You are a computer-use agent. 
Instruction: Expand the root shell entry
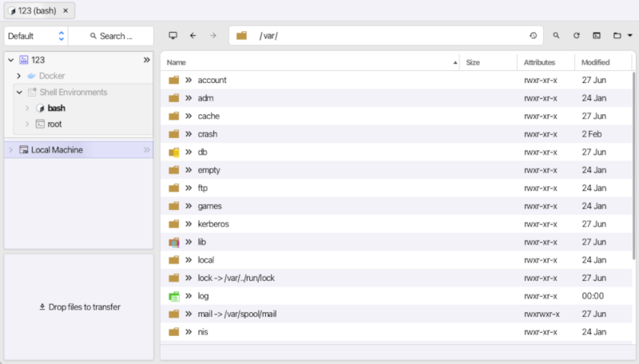27,125
